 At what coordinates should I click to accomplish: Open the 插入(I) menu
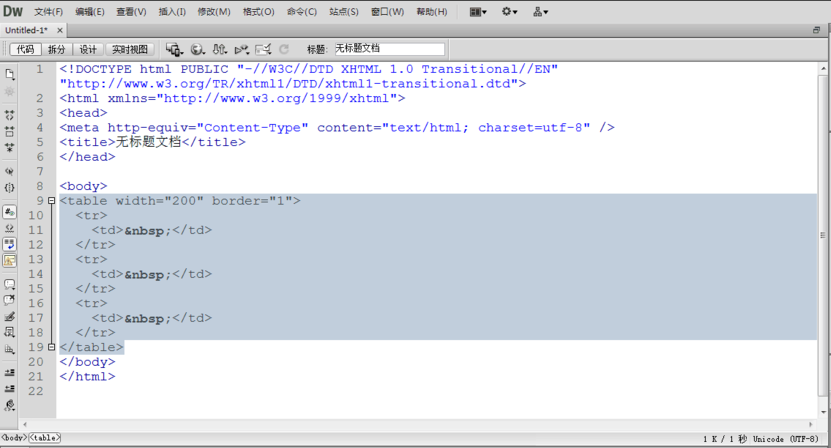coord(172,12)
